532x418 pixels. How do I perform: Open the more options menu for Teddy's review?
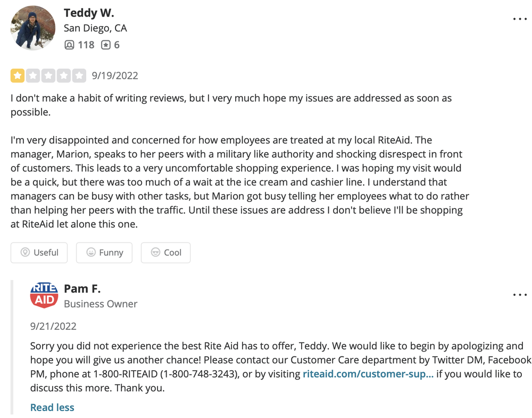coord(519,19)
